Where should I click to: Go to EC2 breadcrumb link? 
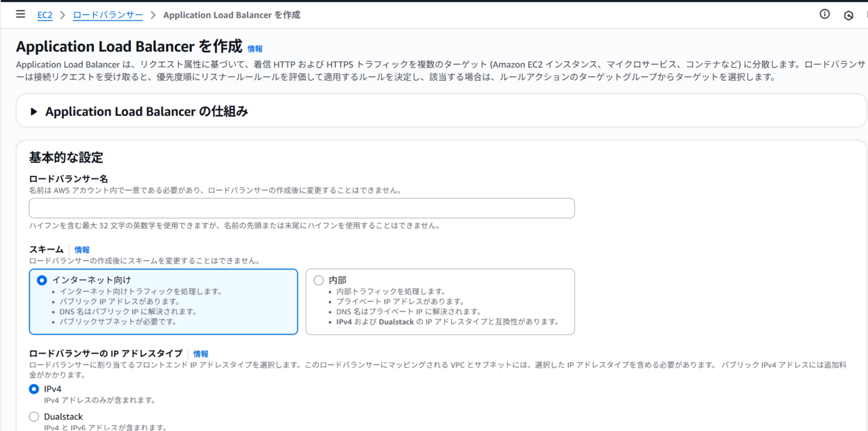(x=45, y=15)
